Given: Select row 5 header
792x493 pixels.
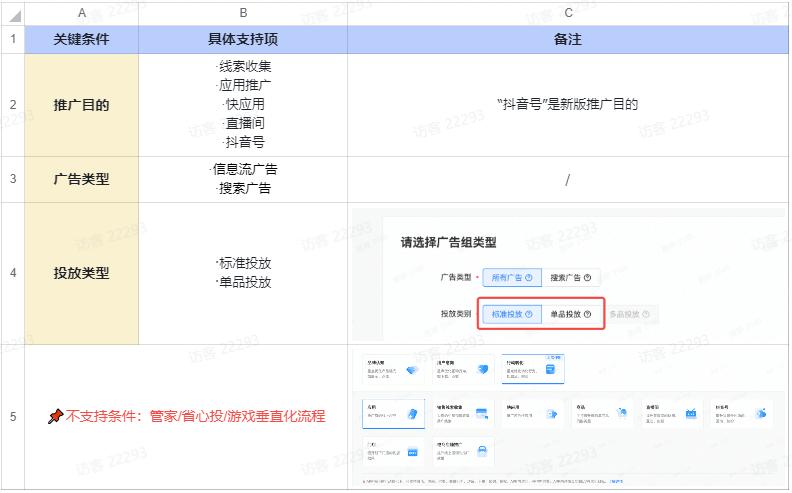Looking at the screenshot, I should (x=13, y=417).
